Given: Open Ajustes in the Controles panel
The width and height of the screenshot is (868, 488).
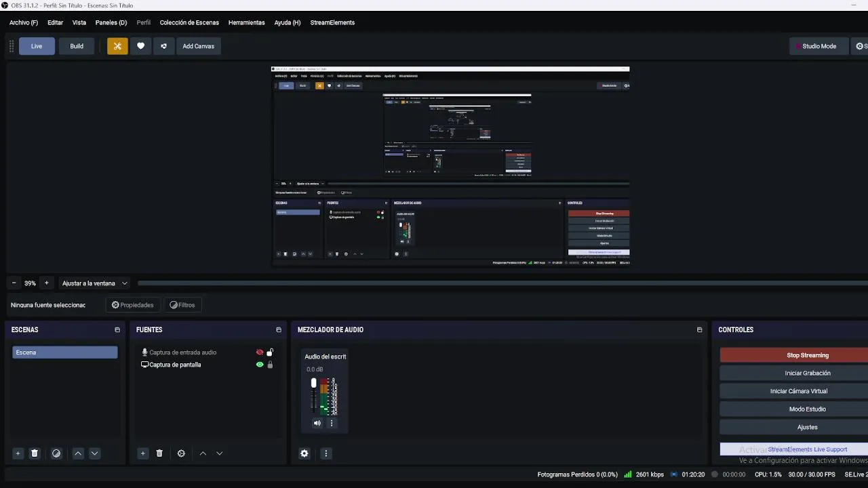Looking at the screenshot, I should tap(794, 427).
